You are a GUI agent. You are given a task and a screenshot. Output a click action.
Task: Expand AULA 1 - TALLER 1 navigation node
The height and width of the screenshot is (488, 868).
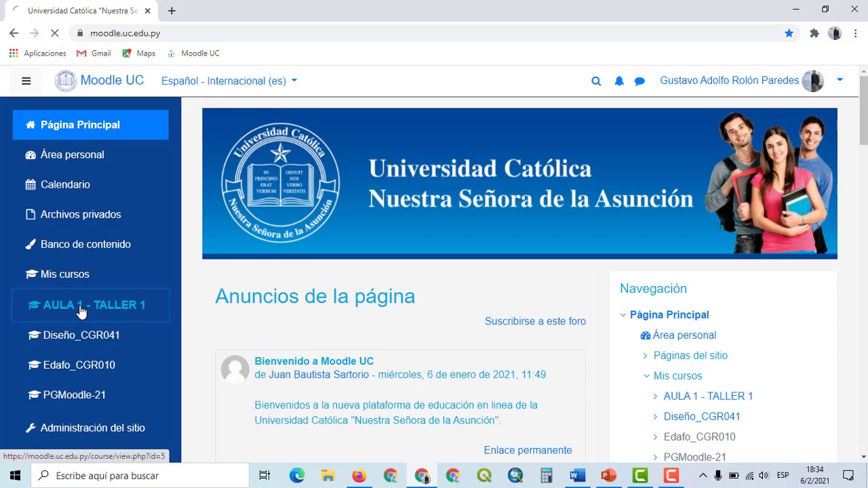655,396
